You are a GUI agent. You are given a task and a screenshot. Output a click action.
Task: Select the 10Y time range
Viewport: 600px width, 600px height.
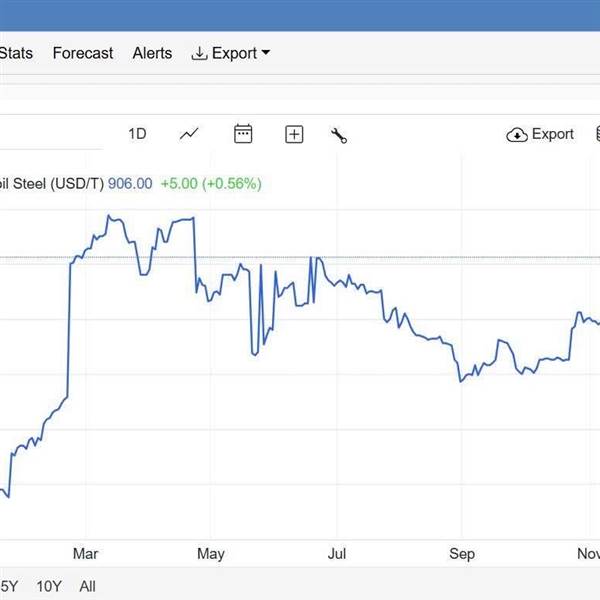[x=48, y=586]
